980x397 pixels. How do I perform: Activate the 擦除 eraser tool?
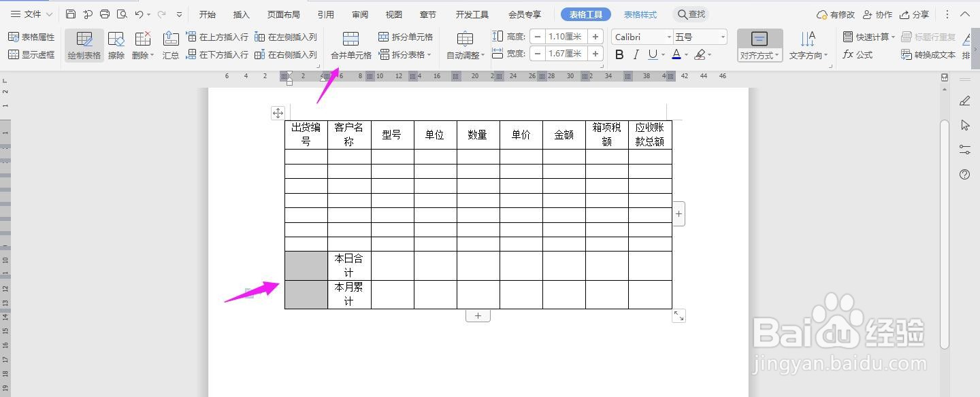point(116,45)
